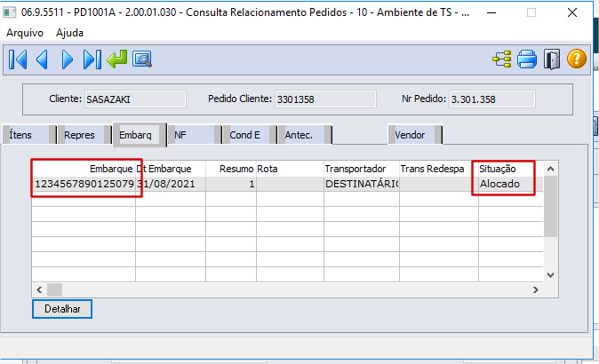Viewport: 599px width, 364px height.
Task: Select the Alocado situation cell
Action: tap(510, 184)
